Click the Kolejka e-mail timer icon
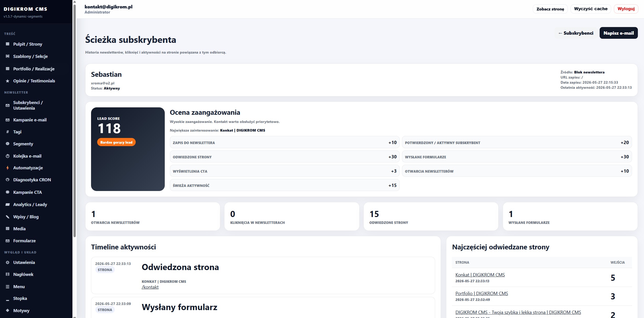Viewport: 644px width, 318px height. pyautogui.click(x=8, y=156)
